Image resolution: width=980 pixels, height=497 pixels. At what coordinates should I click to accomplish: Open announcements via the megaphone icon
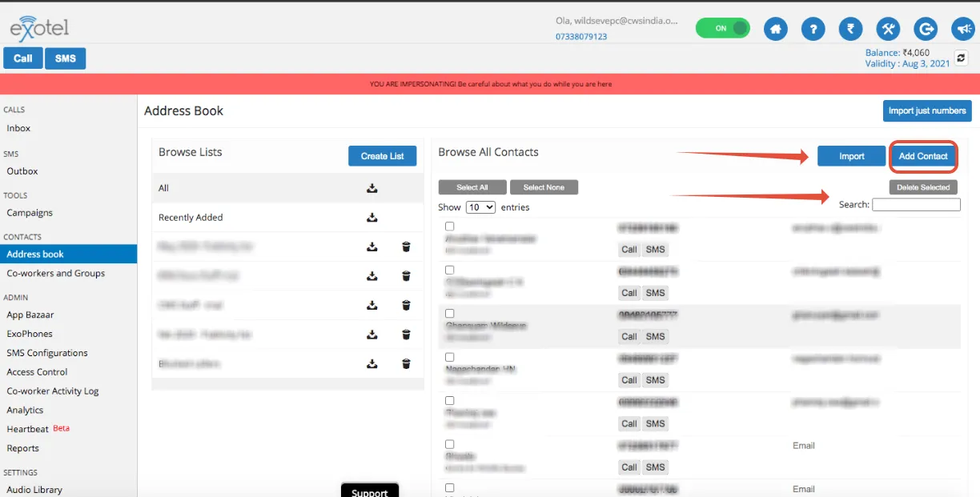[x=963, y=29]
